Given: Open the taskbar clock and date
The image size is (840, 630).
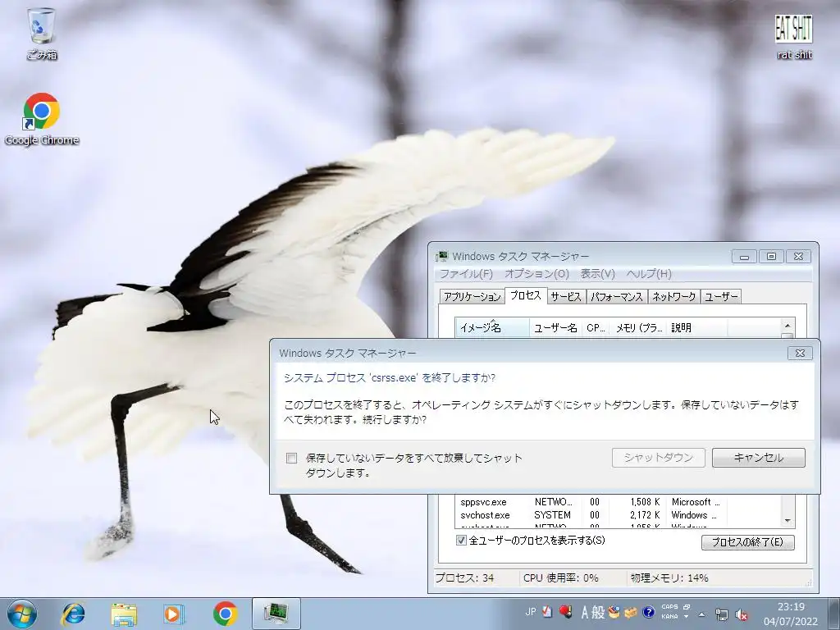Looking at the screenshot, I should 792,614.
